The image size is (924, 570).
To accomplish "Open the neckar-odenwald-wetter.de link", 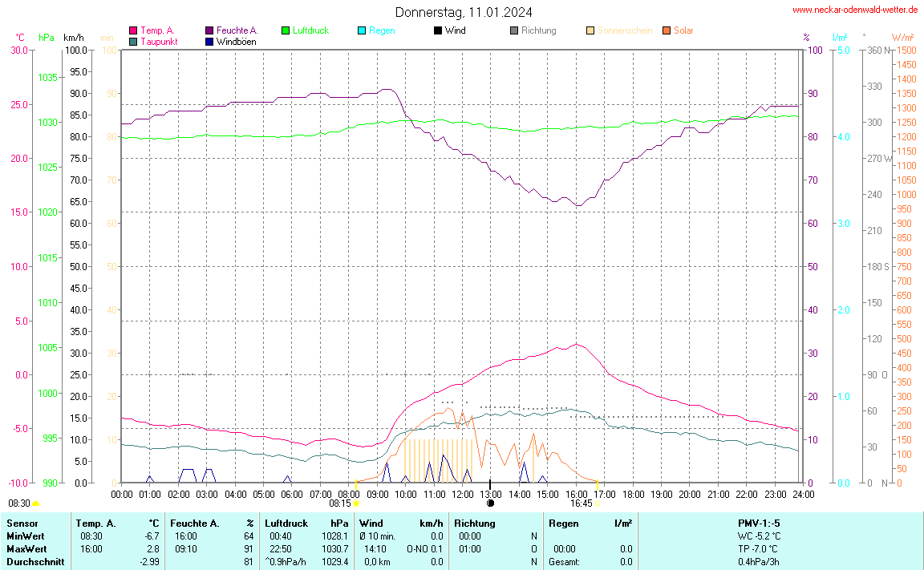I will (854, 10).
